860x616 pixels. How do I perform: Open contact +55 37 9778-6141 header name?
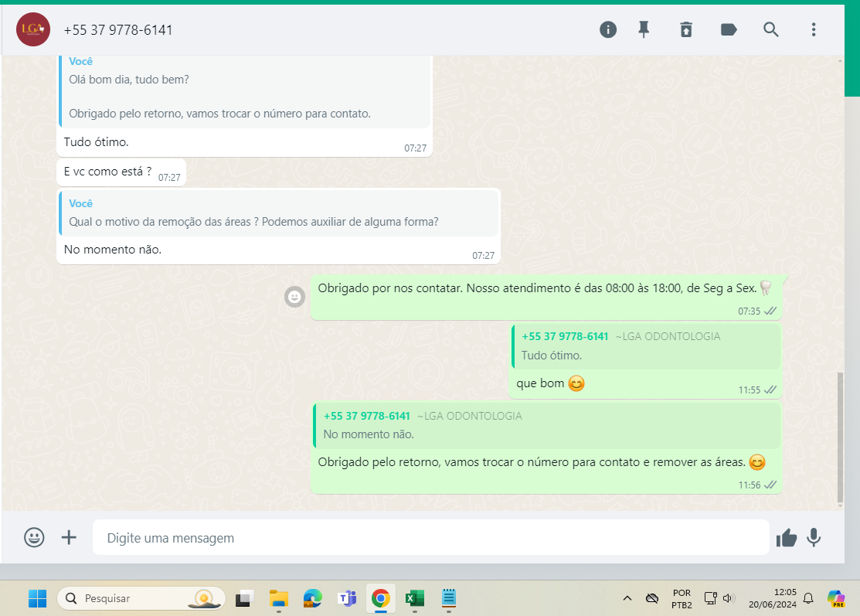(118, 30)
